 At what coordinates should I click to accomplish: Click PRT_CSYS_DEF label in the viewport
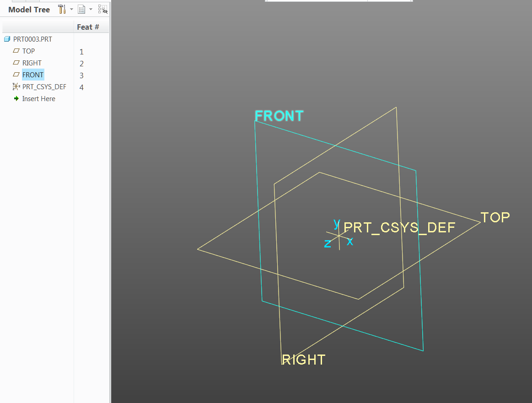pyautogui.click(x=399, y=228)
